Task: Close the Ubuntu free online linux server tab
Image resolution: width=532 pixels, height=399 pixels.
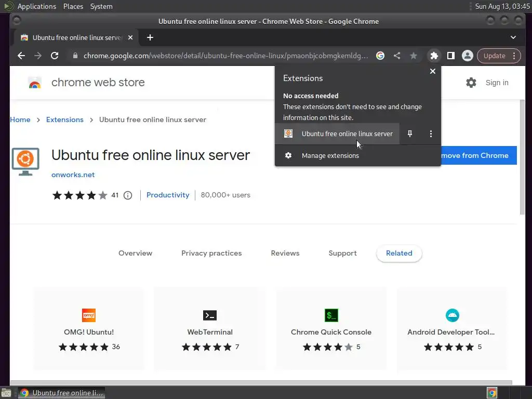Action: [x=130, y=37]
